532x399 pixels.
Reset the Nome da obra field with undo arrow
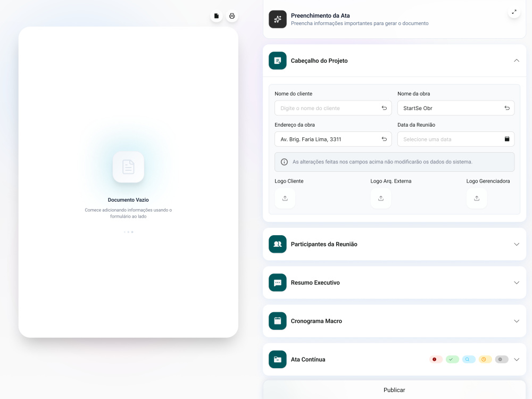[507, 108]
